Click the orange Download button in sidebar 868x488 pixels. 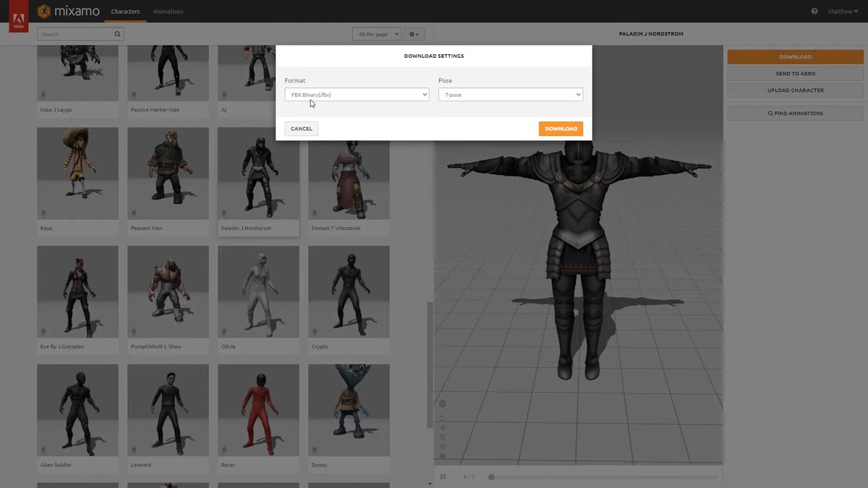(x=796, y=56)
